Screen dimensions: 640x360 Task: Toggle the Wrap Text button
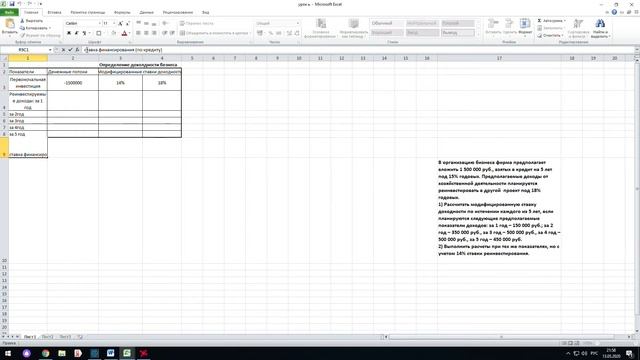(197, 23)
